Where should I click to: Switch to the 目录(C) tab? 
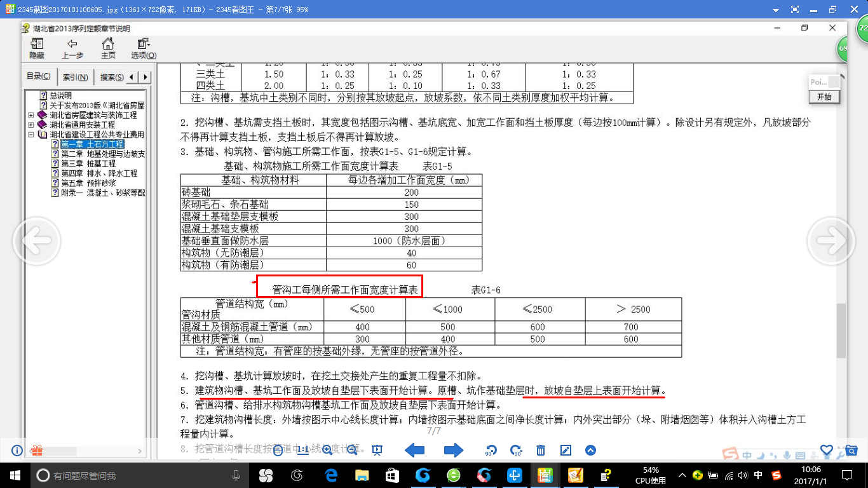pos(39,77)
